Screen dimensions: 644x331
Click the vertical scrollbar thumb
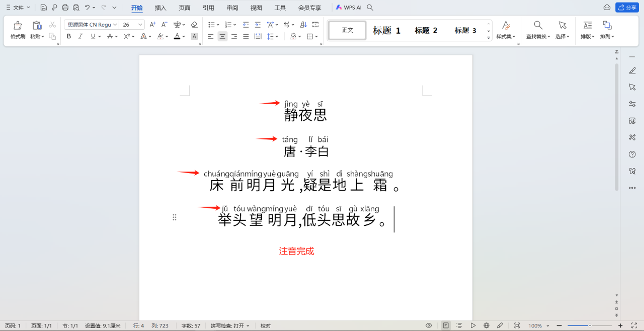(617, 127)
